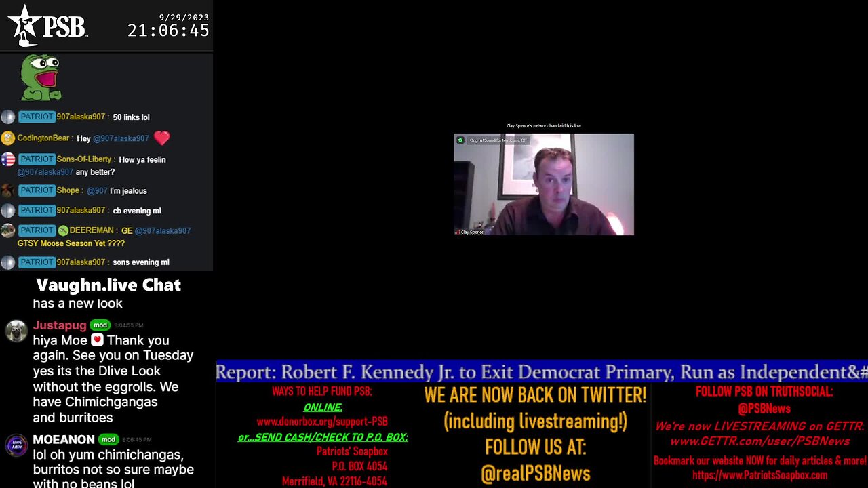Screen dimensions: 868x488
Task: Click the 'Clay Spence' name tag in the video
Action: click(473, 232)
